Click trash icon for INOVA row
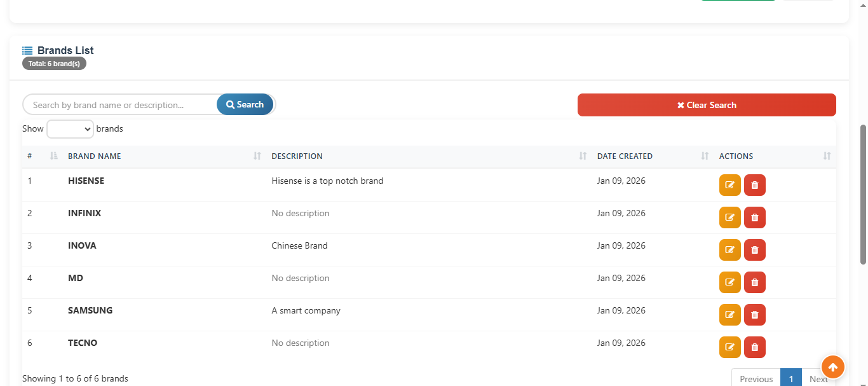868x386 pixels. coord(754,250)
